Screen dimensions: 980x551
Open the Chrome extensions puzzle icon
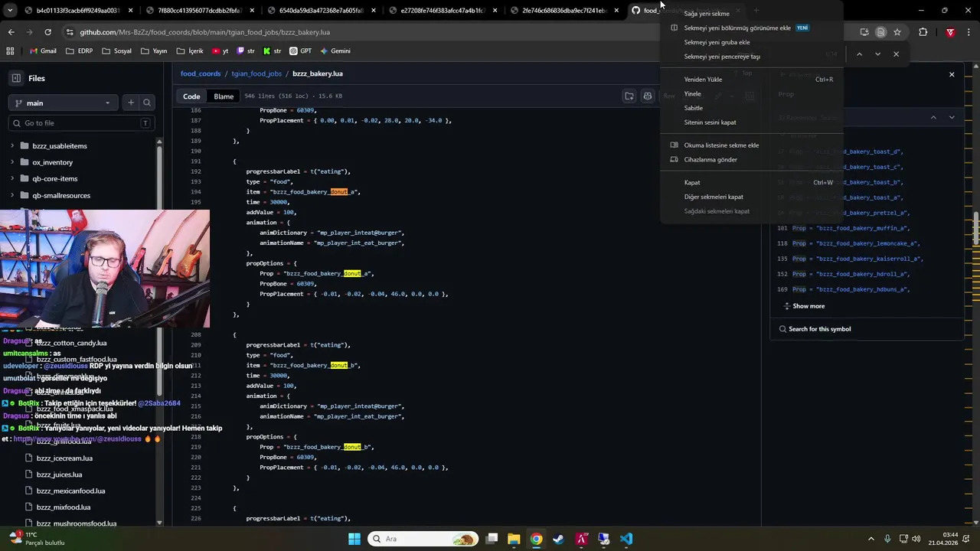pos(923,32)
